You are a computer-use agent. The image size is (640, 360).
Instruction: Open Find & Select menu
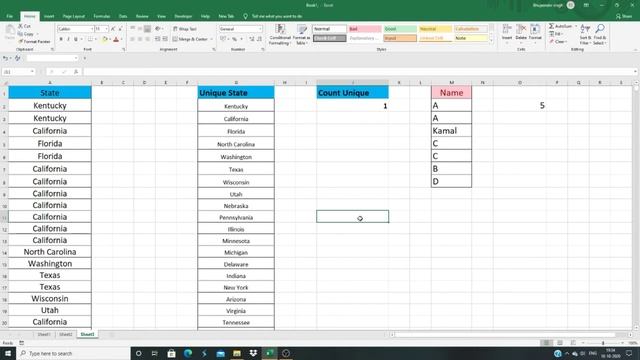coord(600,34)
